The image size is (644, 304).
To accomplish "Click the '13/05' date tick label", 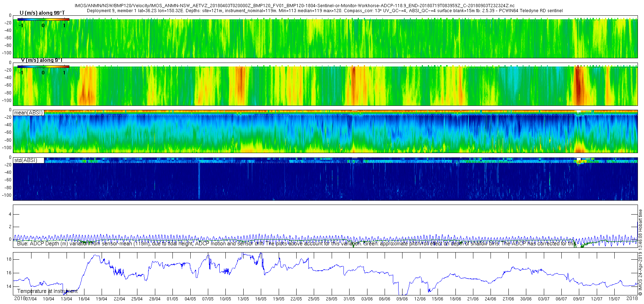I will (x=243, y=299).
